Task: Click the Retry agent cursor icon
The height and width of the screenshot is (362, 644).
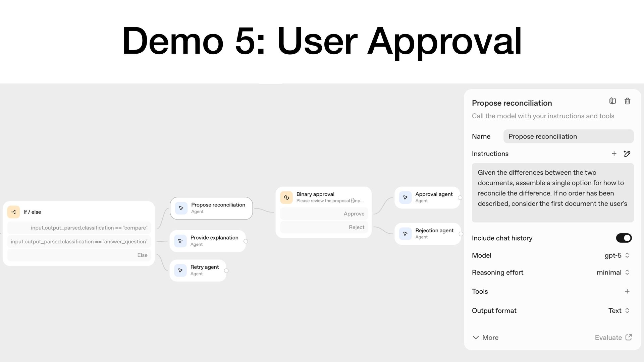Action: (180, 270)
